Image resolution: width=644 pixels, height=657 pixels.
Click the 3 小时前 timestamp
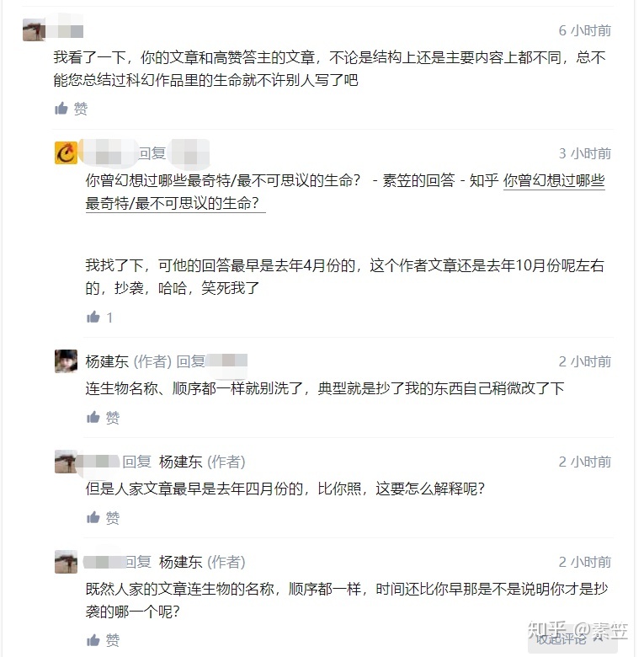click(x=585, y=153)
